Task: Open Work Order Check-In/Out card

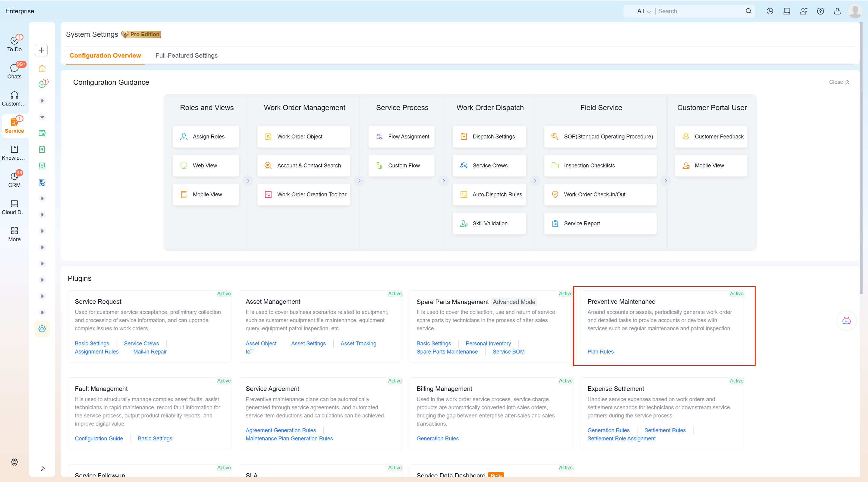Action: tap(600, 195)
